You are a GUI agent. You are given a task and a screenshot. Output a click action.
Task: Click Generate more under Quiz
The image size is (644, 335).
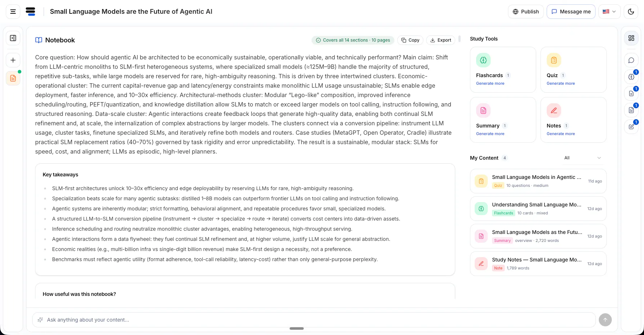tap(561, 83)
